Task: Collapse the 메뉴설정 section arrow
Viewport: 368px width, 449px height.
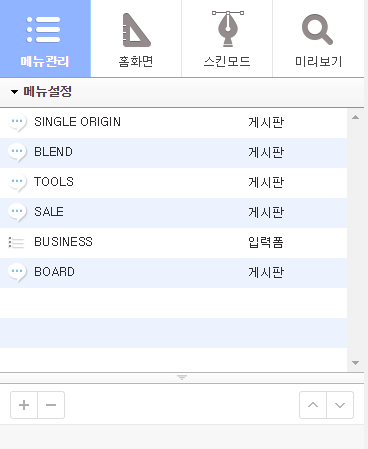Action: click(14, 92)
